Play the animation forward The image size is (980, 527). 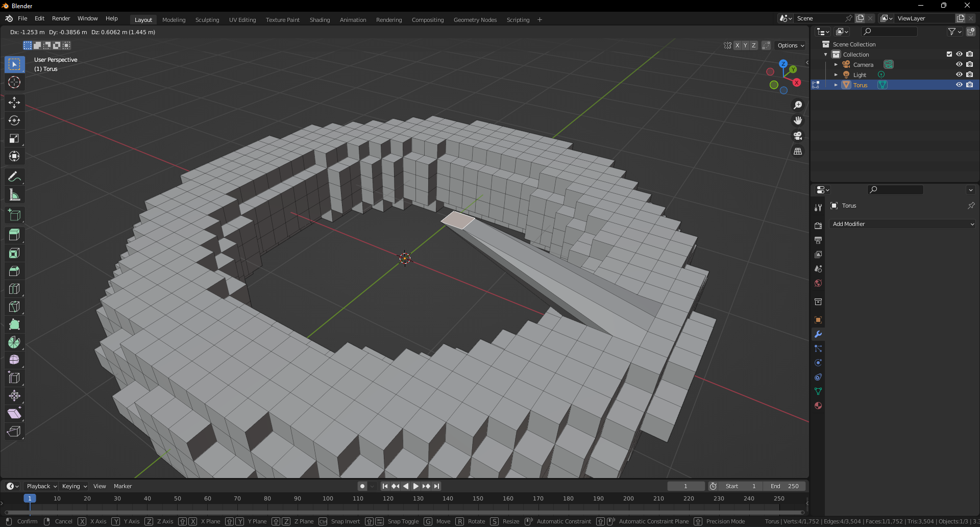(x=415, y=486)
